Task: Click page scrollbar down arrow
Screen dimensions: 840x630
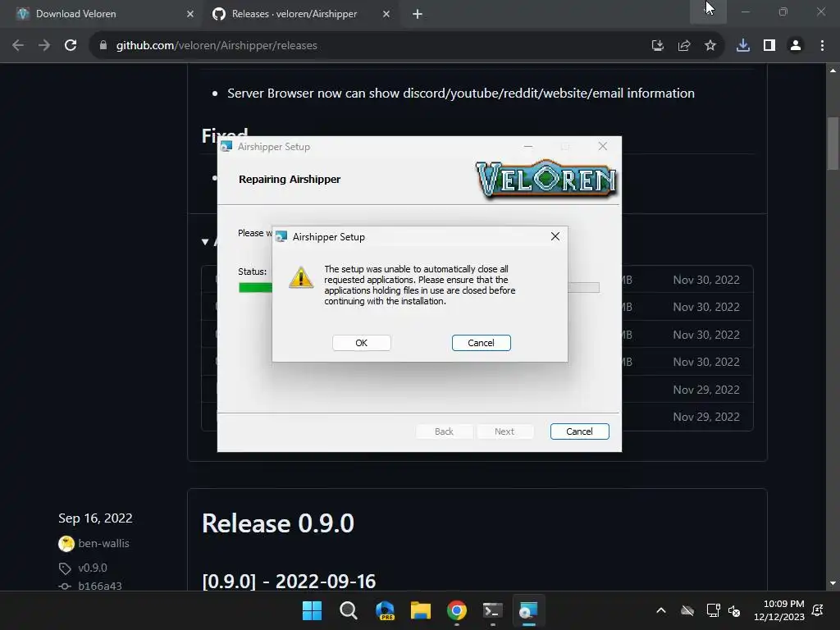Action: point(833,583)
